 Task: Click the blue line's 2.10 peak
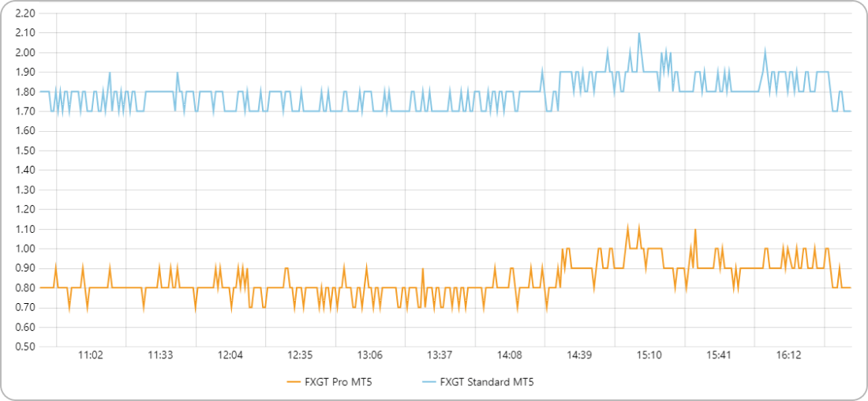pos(639,33)
